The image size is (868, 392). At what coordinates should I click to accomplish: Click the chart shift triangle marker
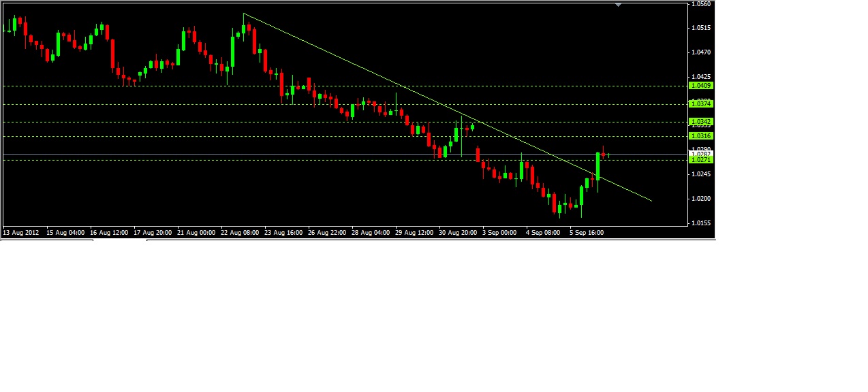tap(618, 5)
